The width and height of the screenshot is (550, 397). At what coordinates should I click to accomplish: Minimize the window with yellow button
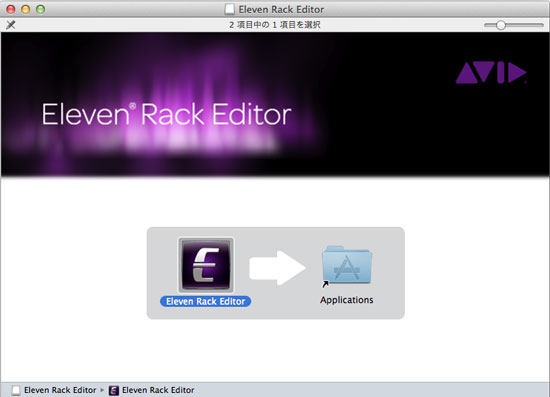coord(26,9)
